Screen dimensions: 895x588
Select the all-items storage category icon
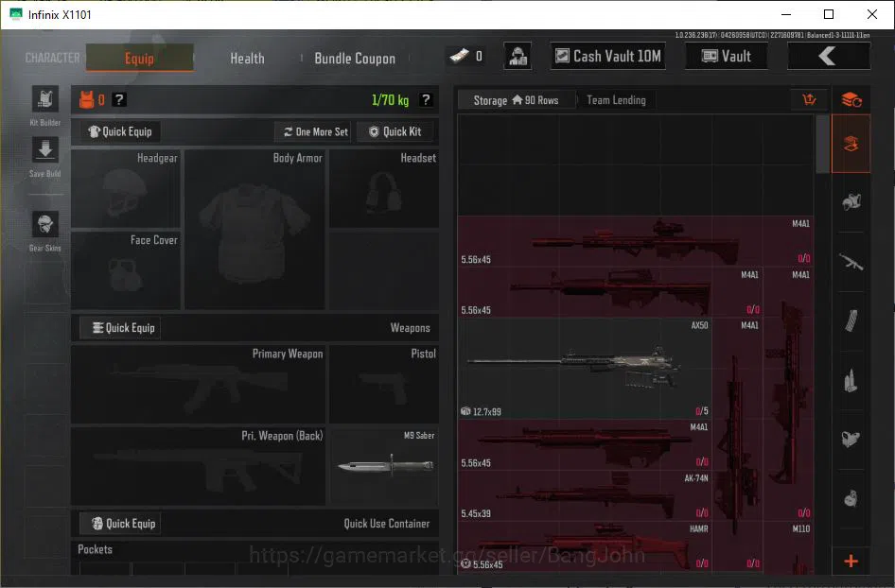tap(851, 144)
